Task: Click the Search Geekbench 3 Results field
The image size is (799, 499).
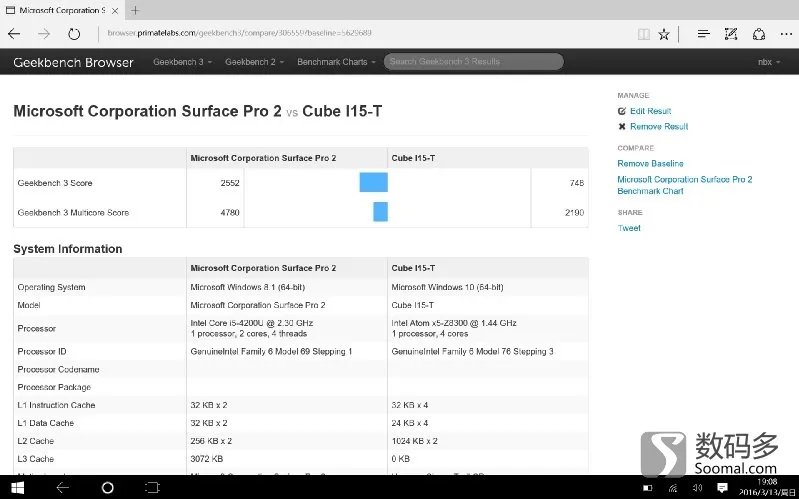Action: coord(473,62)
